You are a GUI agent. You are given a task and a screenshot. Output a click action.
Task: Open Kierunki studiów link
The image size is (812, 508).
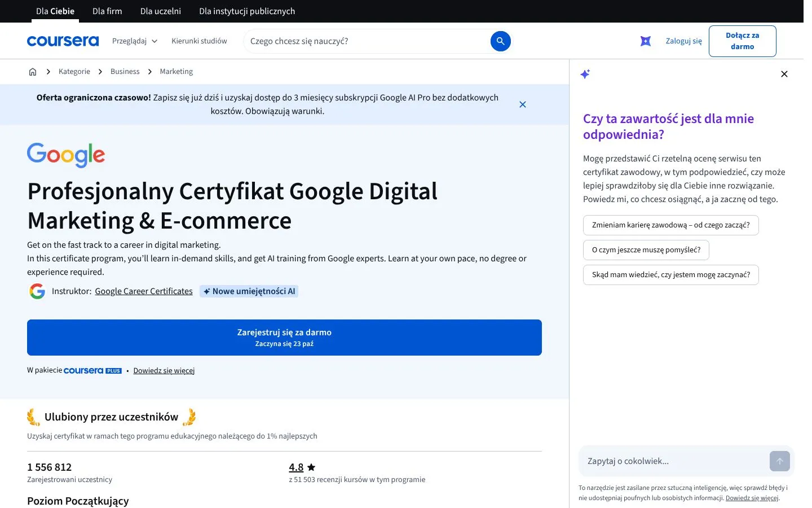click(x=199, y=41)
